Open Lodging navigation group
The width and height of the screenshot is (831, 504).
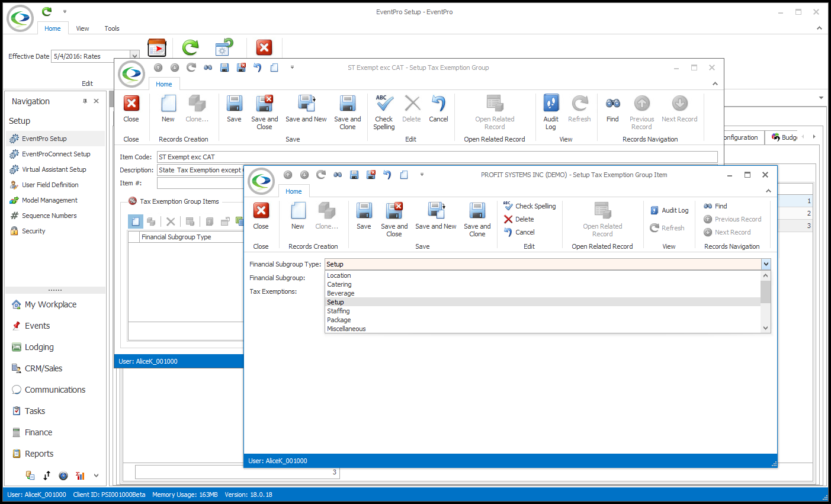coord(39,347)
